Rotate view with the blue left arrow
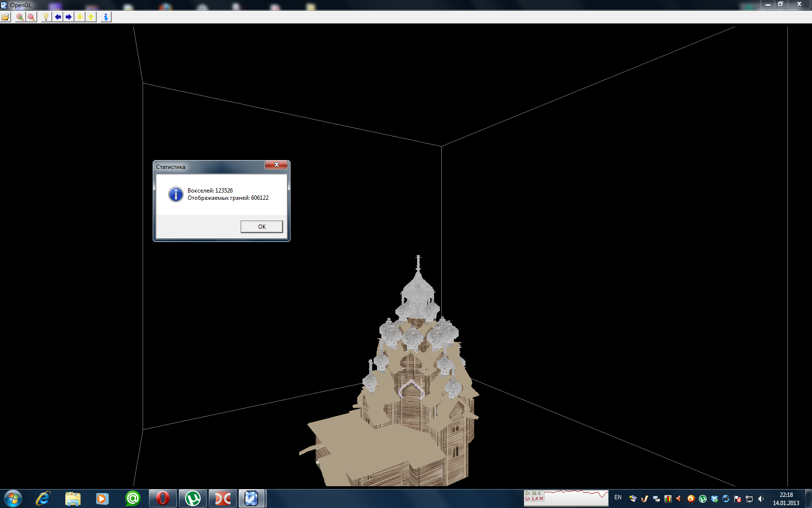This screenshot has height=508, width=812. click(x=58, y=17)
